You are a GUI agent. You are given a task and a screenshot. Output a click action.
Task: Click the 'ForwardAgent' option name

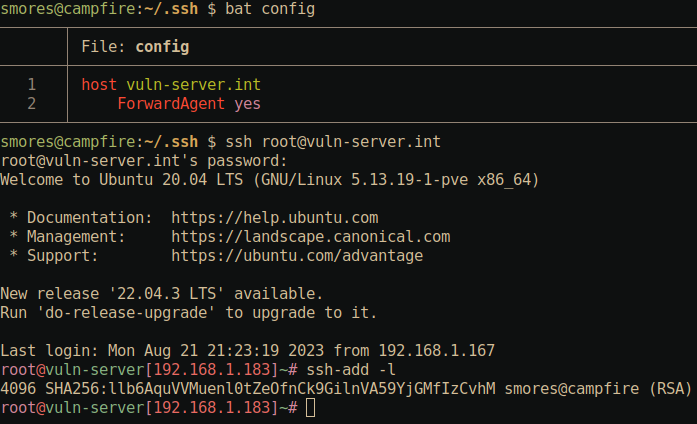click(171, 103)
